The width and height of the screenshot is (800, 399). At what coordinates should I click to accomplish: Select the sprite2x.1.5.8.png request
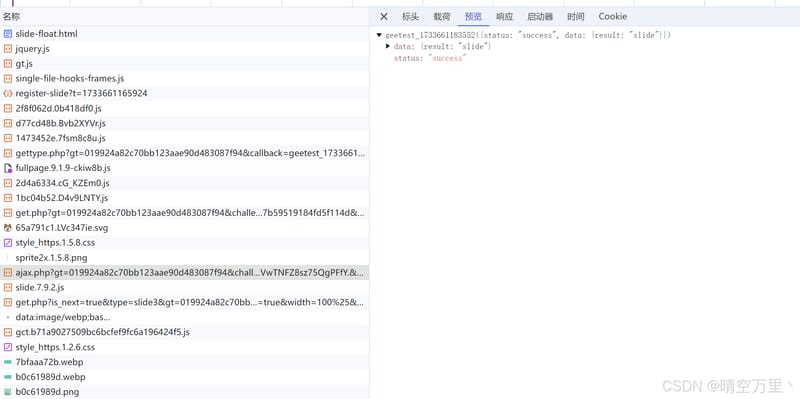[185, 258]
